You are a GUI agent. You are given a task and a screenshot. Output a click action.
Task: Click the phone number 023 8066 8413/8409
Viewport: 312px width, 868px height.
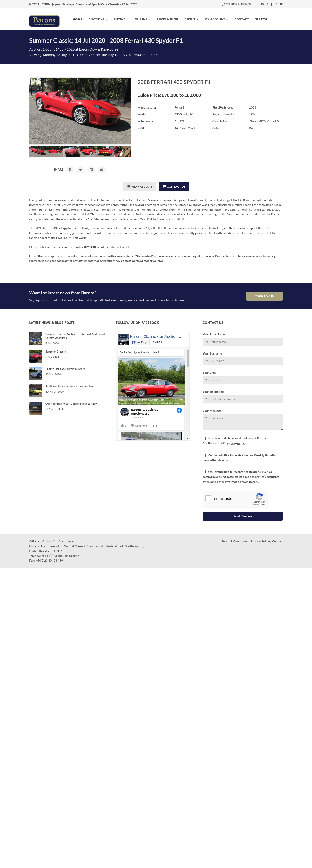coord(236,4)
